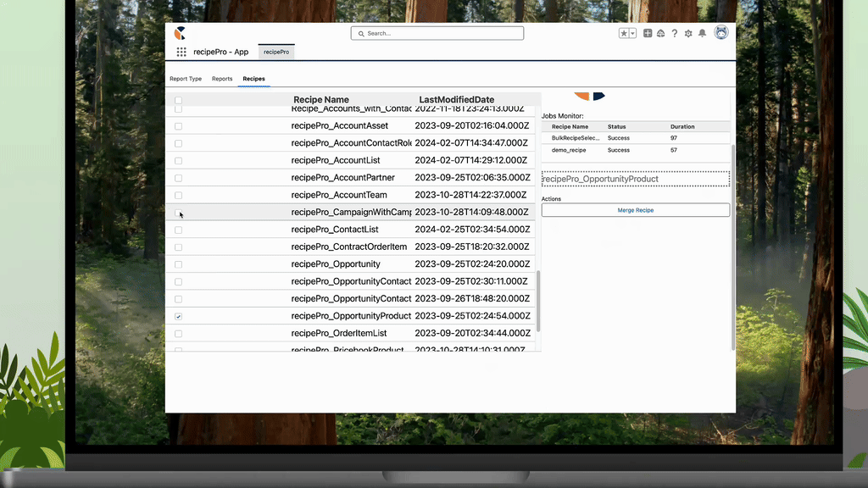The height and width of the screenshot is (488, 868).
Task: Click the LastModifiedDate column header
Action: click(x=456, y=100)
